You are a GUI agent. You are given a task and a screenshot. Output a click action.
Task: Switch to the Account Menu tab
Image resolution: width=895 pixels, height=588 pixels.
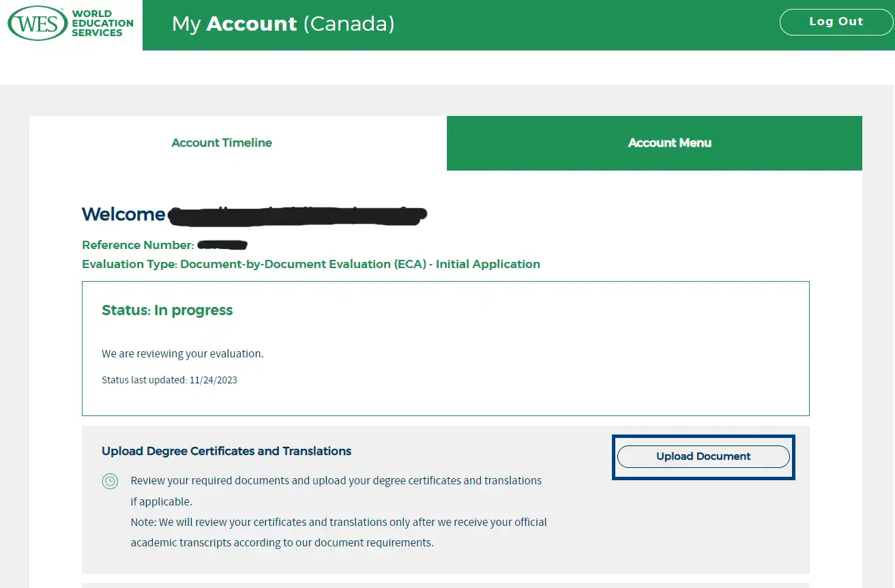tap(669, 143)
